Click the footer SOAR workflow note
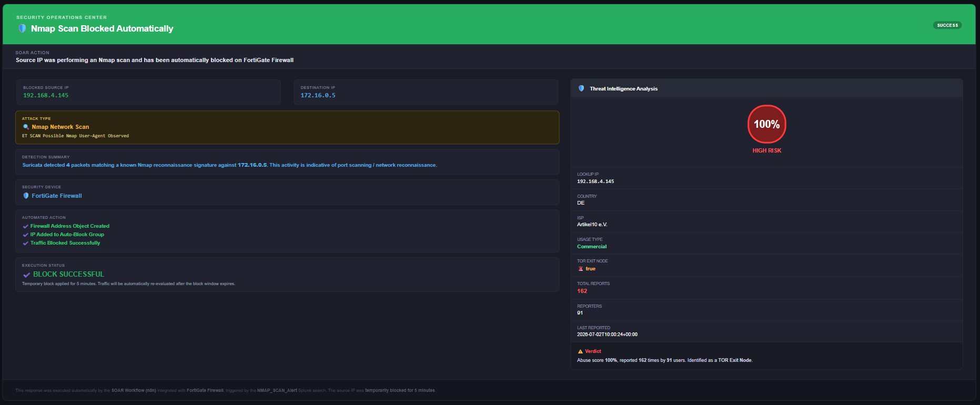Image resolution: width=980 pixels, height=405 pixels. click(225, 390)
